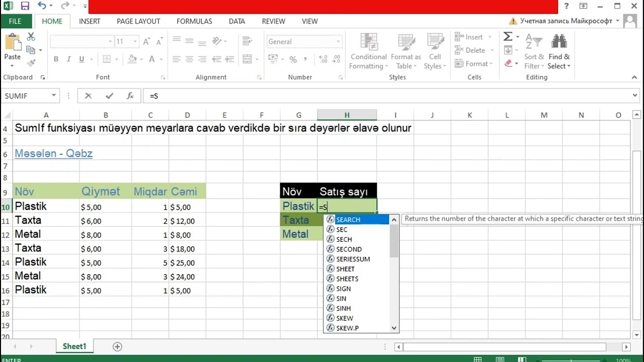Screen dimensions: 644x362
Task: Click the function list scrollbar down arrow
Action: [x=394, y=328]
